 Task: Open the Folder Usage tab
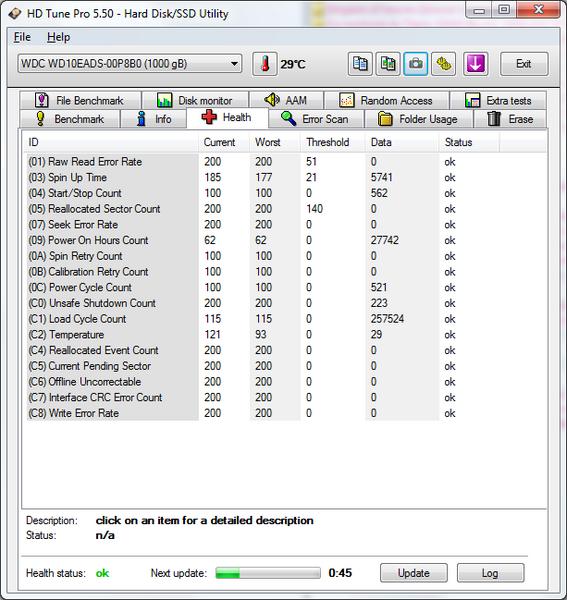pos(419,119)
